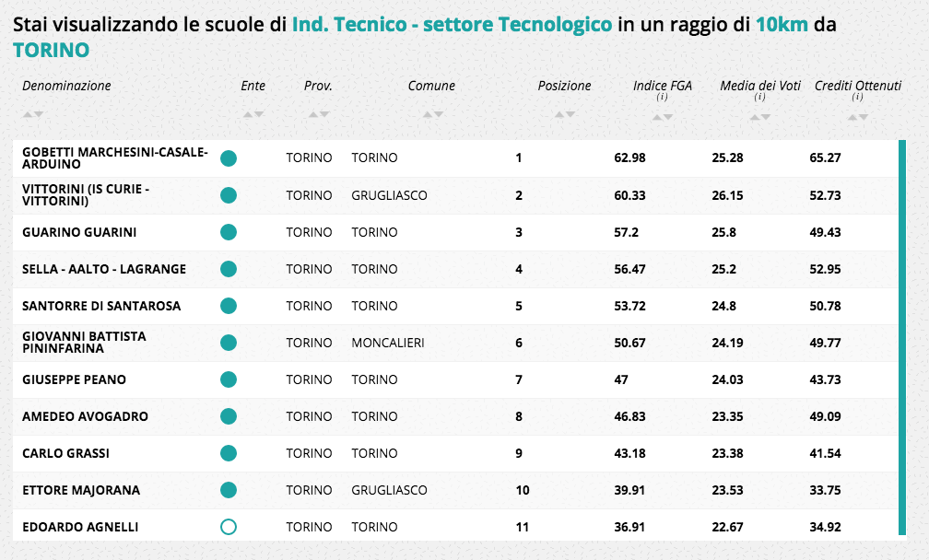
Task: Open the school type selector 'Ind. Tecnico - settore Tecnologico'
Action: point(452,25)
